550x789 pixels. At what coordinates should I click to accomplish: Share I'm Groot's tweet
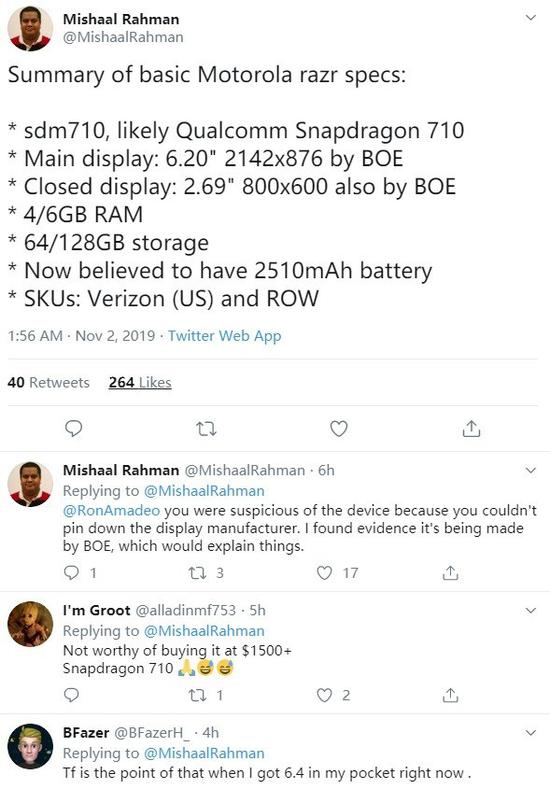[x=450, y=695]
